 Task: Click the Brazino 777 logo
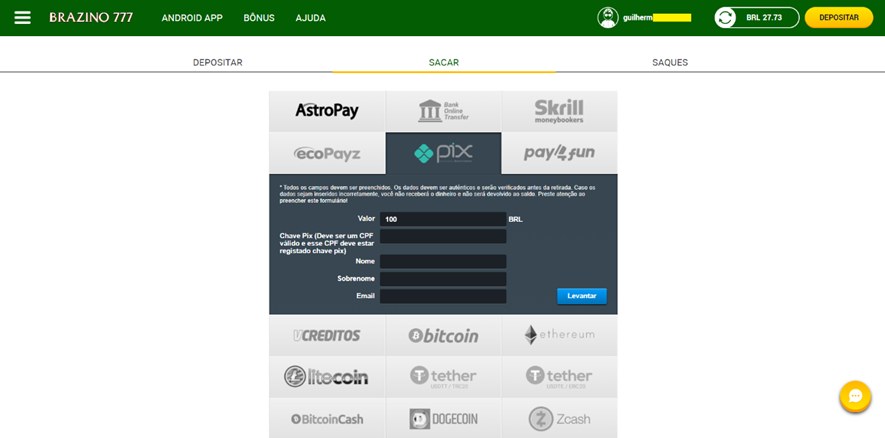[91, 17]
